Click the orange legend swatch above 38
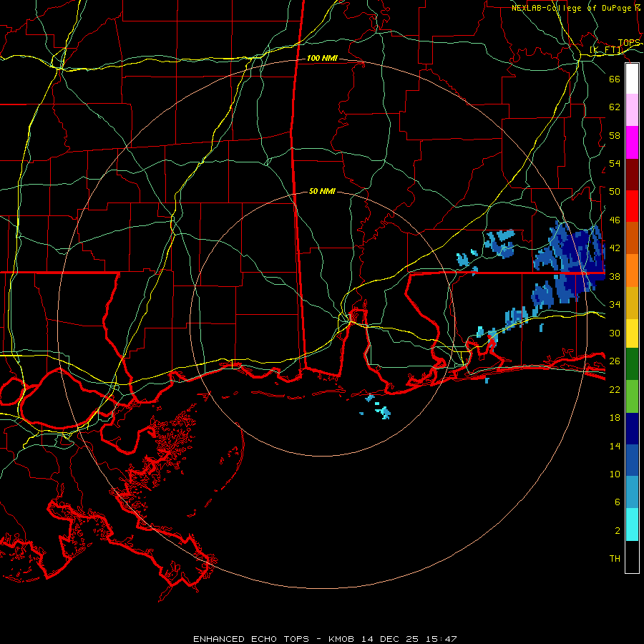The height and width of the screenshot is (644, 644). 632,270
